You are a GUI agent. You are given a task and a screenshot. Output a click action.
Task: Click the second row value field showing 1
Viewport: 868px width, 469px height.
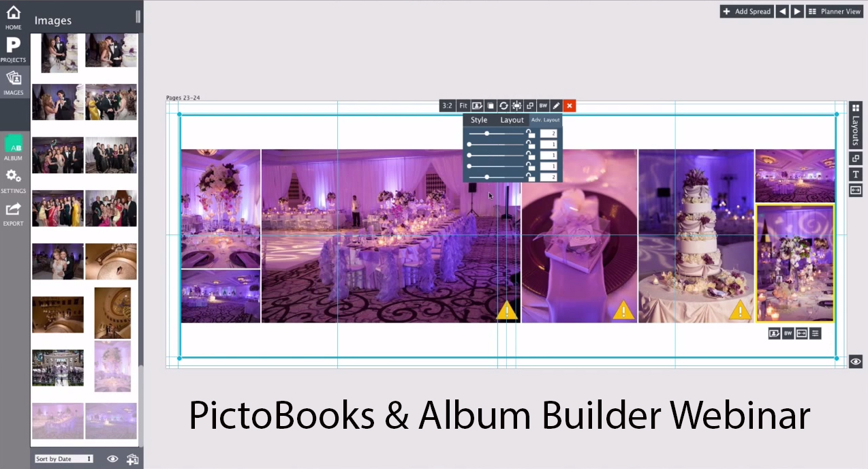[548, 145]
